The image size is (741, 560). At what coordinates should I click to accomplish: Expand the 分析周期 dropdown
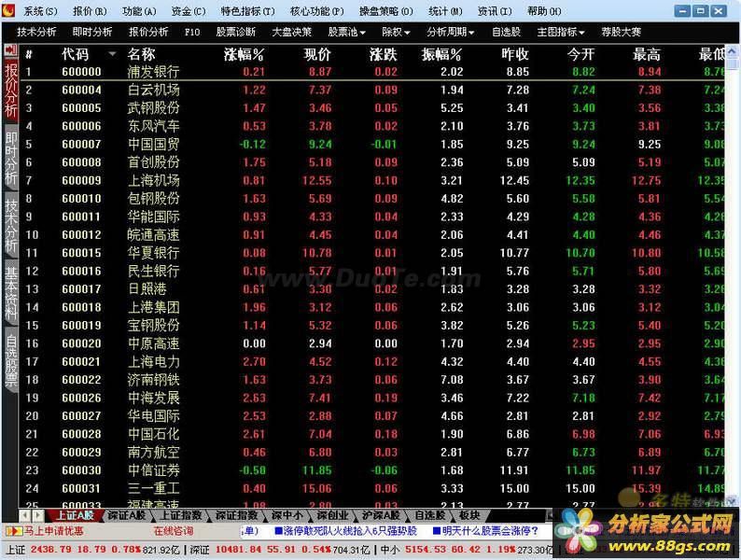tap(451, 32)
